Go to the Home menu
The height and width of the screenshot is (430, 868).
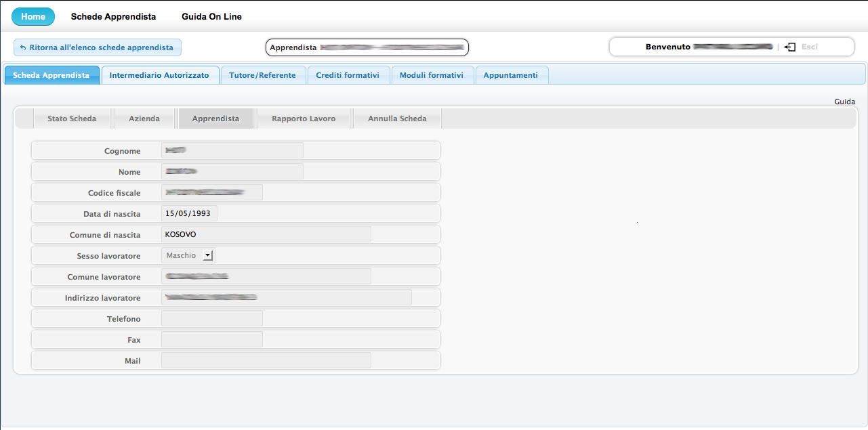(x=33, y=17)
